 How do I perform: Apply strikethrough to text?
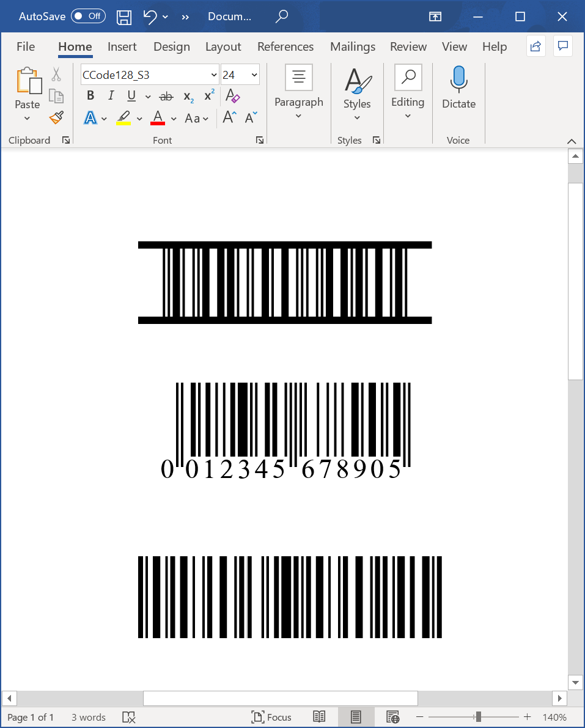[166, 96]
